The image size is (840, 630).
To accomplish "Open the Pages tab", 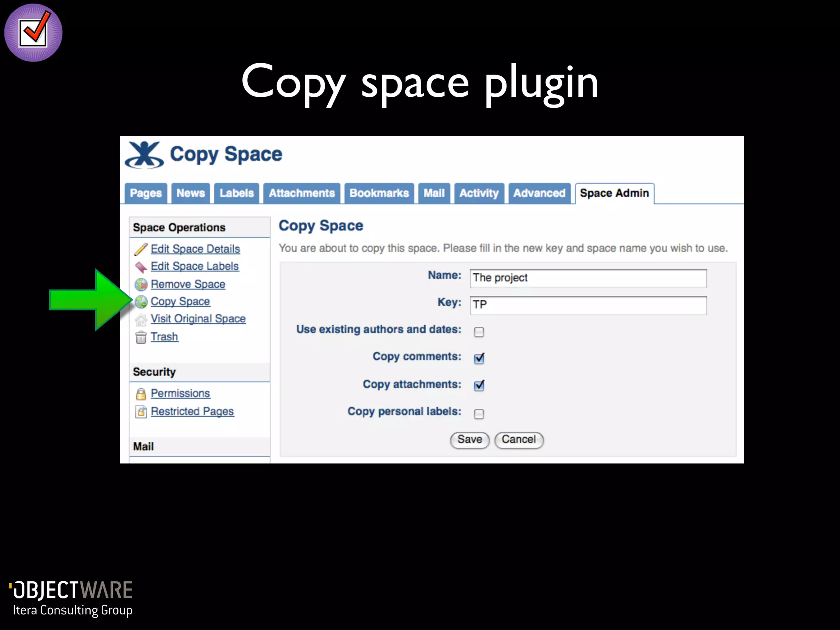I will [x=146, y=193].
